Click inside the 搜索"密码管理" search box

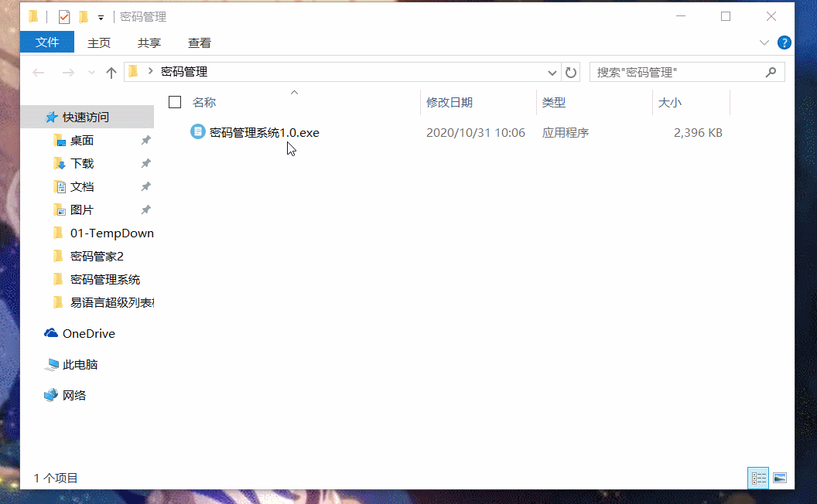click(681, 72)
